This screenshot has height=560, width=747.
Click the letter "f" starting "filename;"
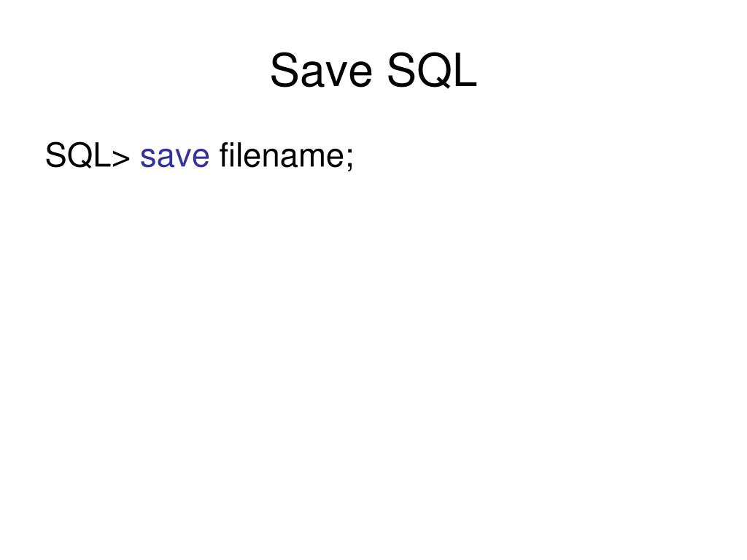pos(224,155)
